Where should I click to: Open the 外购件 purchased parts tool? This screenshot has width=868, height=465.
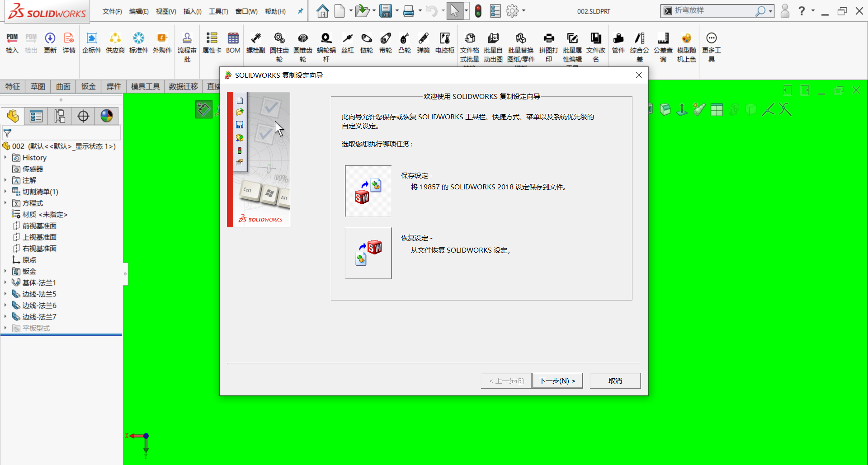pyautogui.click(x=162, y=43)
